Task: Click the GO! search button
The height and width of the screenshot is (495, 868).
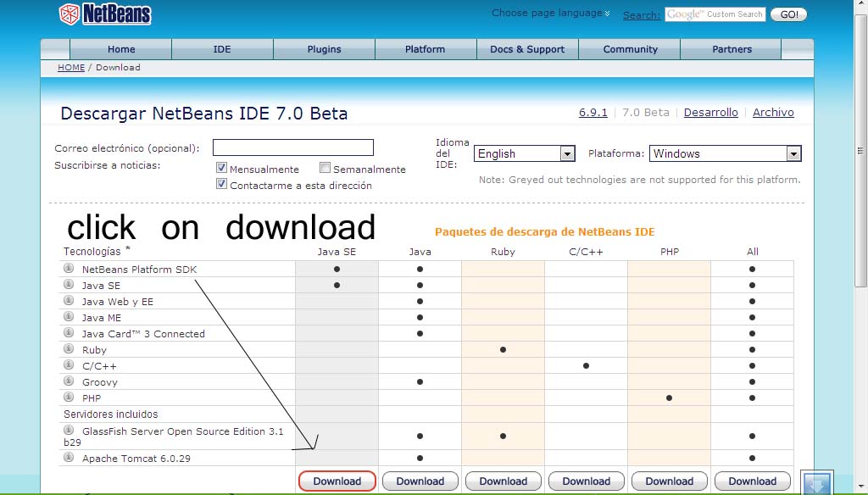Action: coord(789,14)
